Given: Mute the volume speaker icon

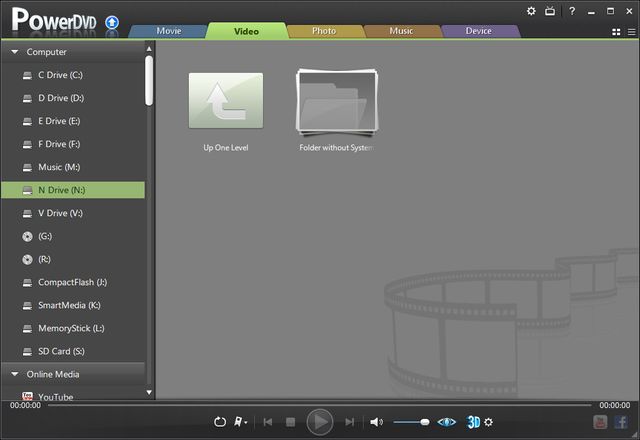Looking at the screenshot, I should click(376, 422).
